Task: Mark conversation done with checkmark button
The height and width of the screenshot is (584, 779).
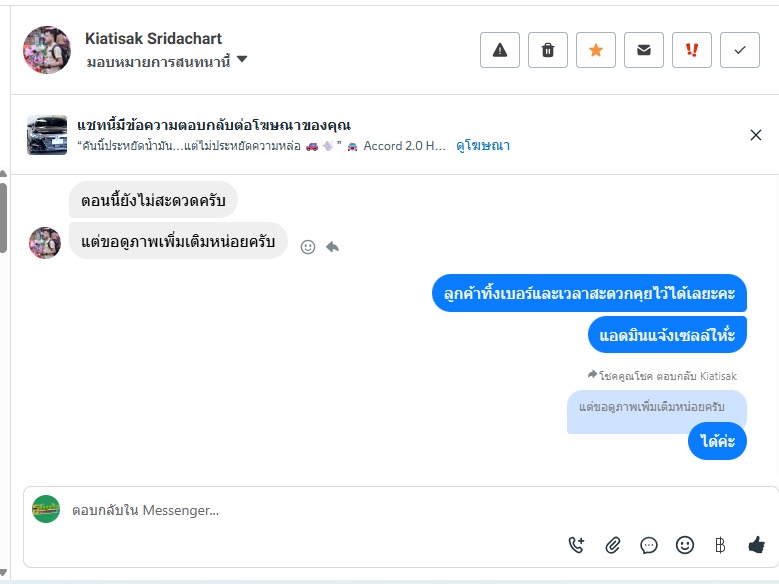Action: [740, 50]
